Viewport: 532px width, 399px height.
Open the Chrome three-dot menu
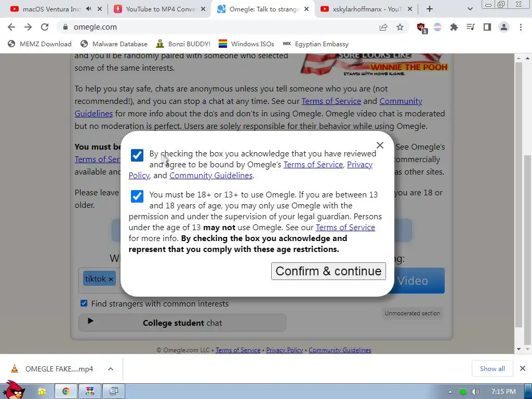coord(521,27)
